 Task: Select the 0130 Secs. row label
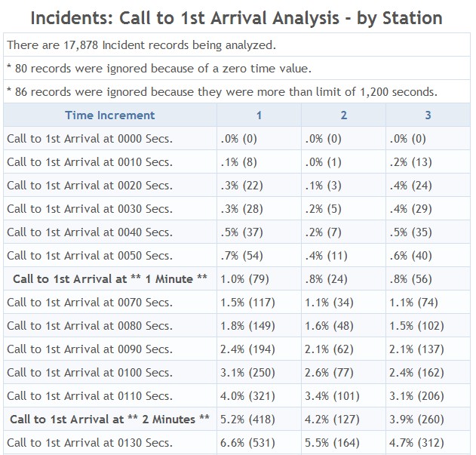(x=90, y=443)
